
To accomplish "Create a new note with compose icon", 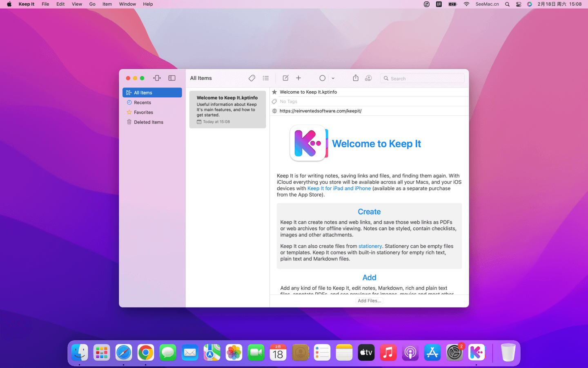I will 285,78.
